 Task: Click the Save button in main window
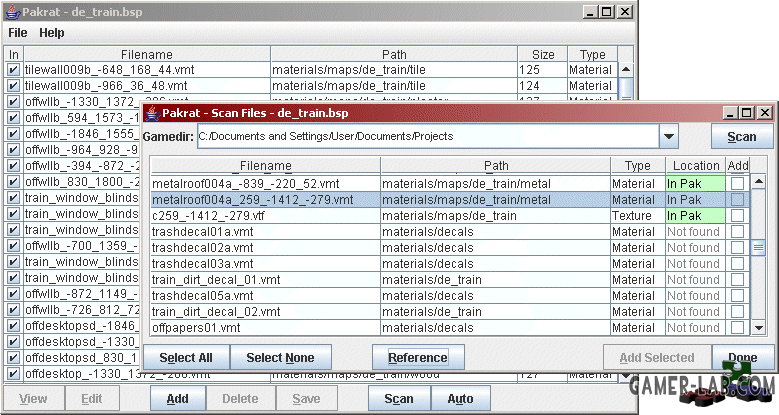[x=306, y=399]
